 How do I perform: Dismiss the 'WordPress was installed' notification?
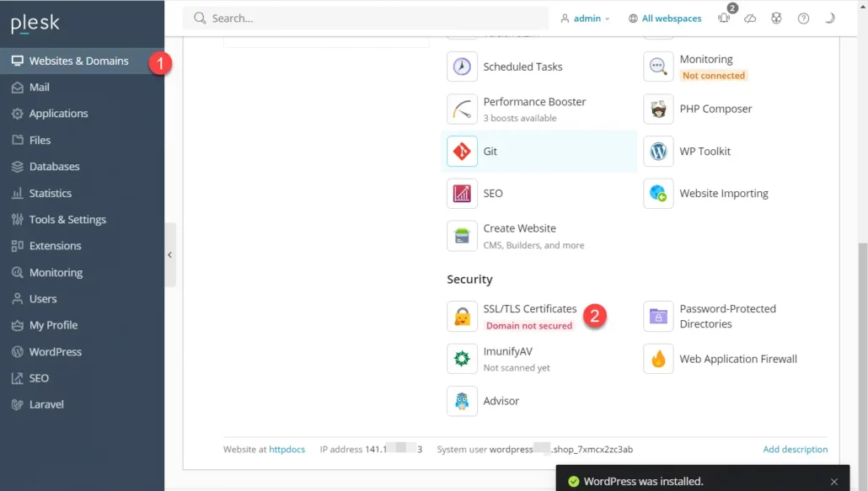click(x=833, y=482)
